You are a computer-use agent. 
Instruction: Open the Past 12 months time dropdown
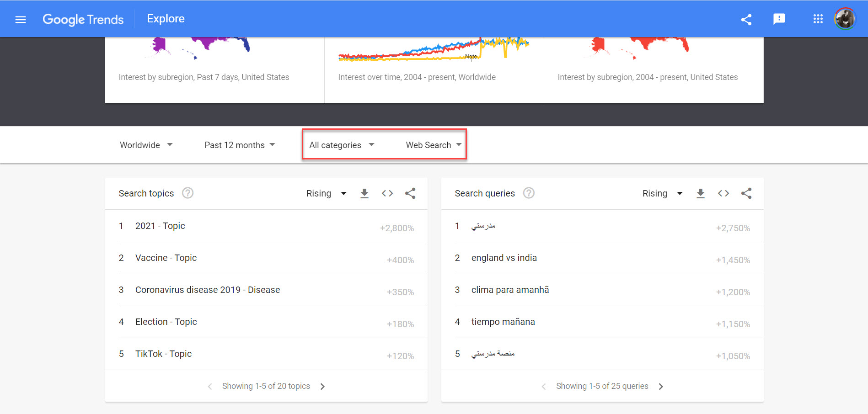[x=239, y=145]
